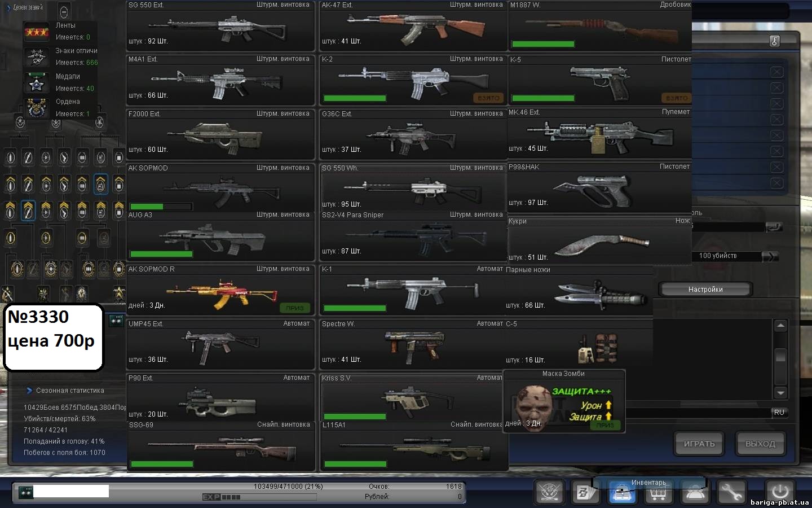Select the AK-47 Ext. rifle
The height and width of the screenshot is (508, 812).
point(413,26)
